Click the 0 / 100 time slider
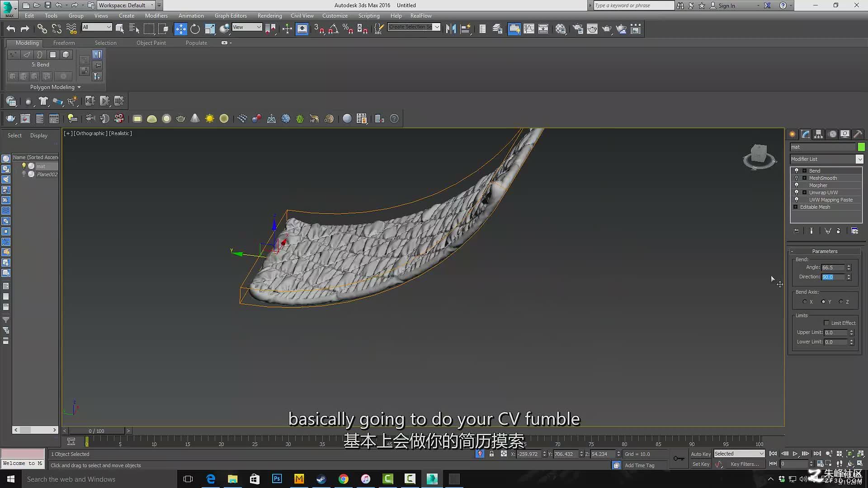This screenshot has width=868, height=488. 96,431
